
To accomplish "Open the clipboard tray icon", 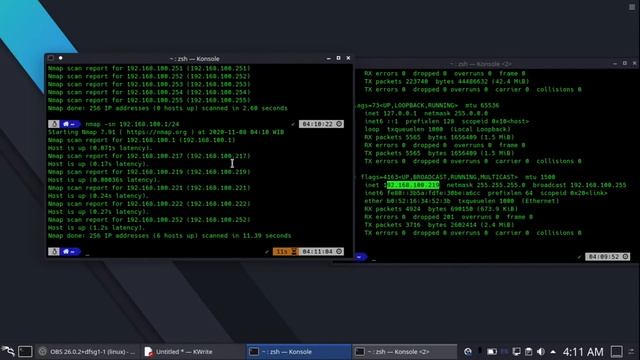I will (529, 351).
